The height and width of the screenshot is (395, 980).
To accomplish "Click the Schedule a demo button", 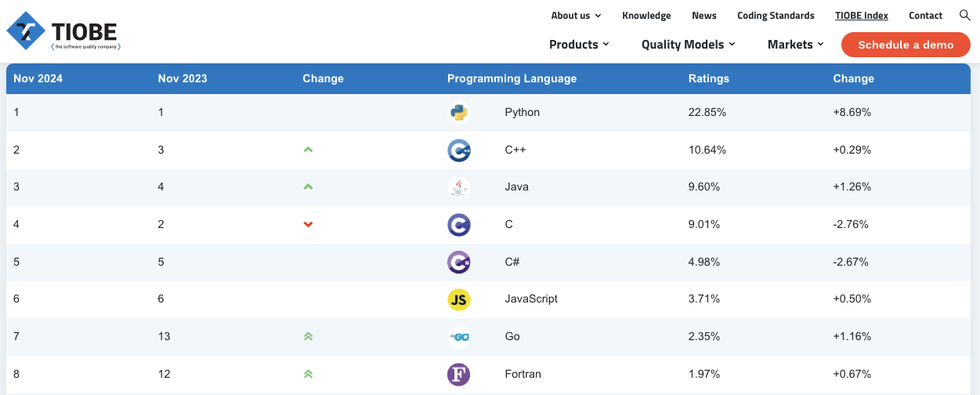I will [x=906, y=45].
